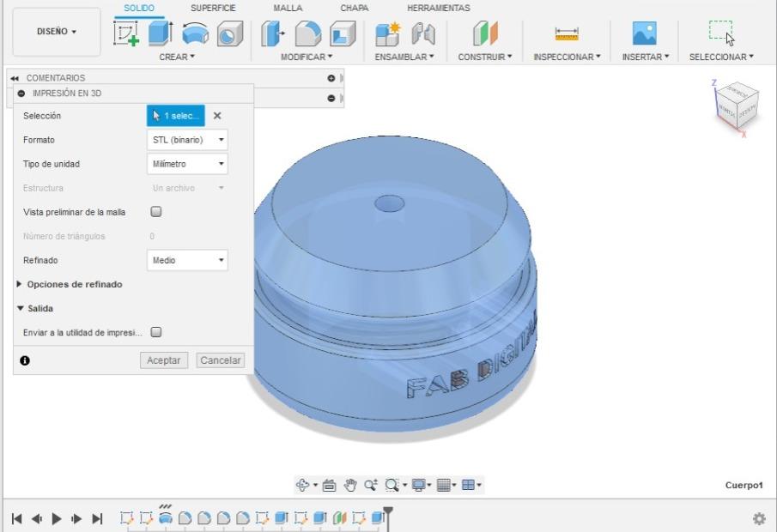Click the Grid and Snaps icon
Viewport: 777px width, 532px height.
444,485
